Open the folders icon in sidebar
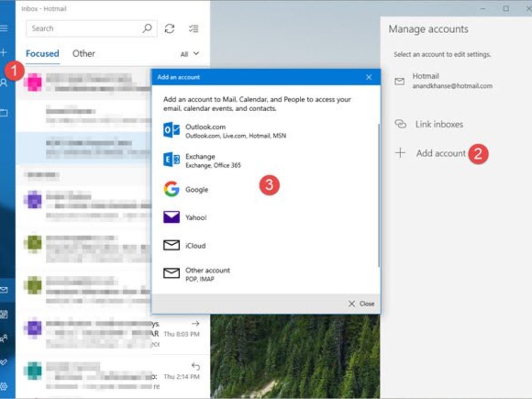The height and width of the screenshot is (399, 532). pos(4,113)
